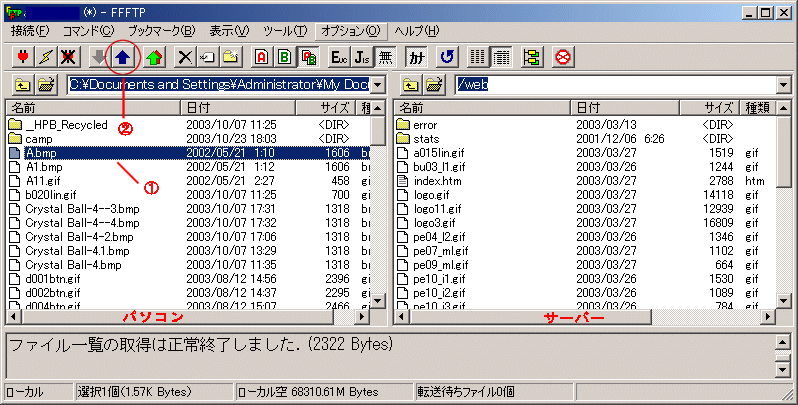Click local list vertical scrollbar down arrow

pyautogui.click(x=378, y=301)
